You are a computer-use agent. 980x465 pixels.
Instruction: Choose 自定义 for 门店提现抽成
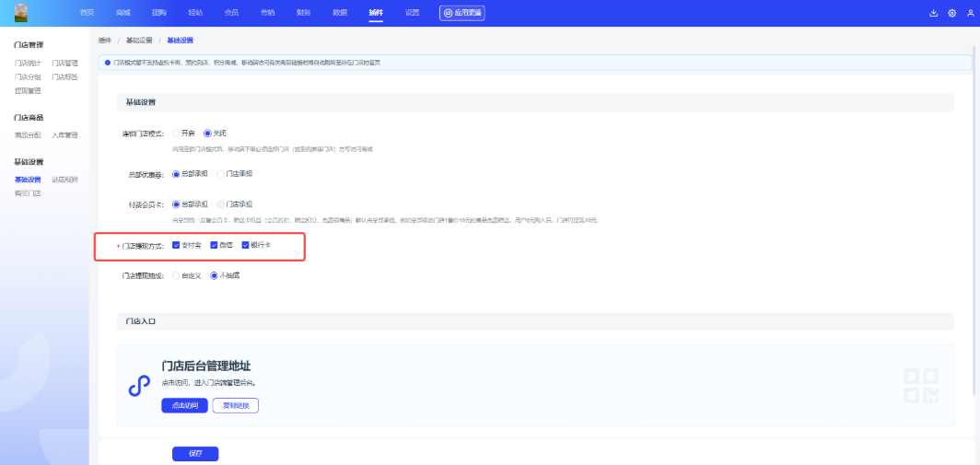click(176, 275)
